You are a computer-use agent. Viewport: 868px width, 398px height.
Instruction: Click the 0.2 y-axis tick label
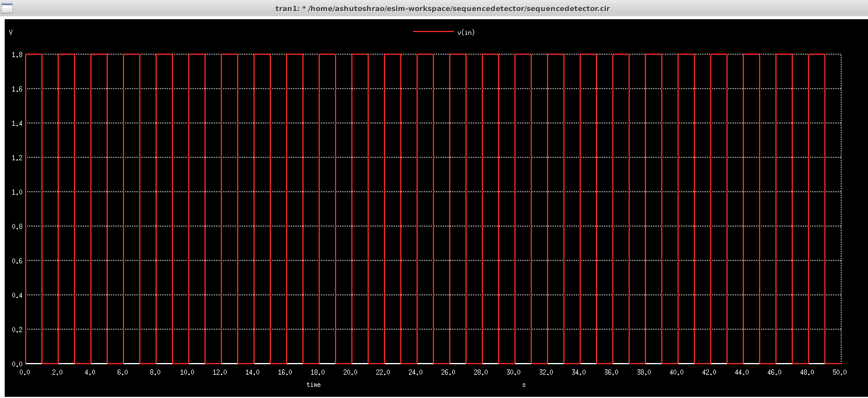coord(16,330)
